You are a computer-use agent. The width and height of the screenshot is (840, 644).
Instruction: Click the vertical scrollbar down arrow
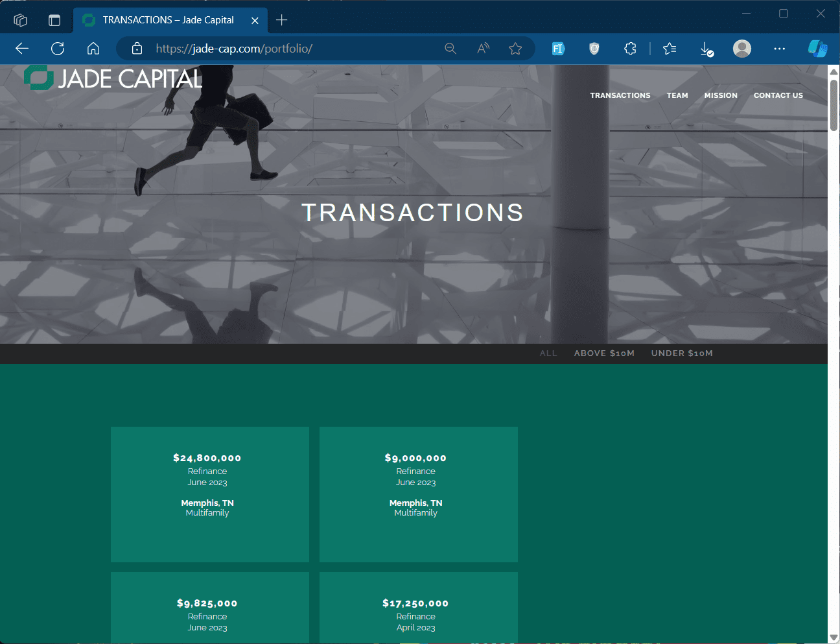pyautogui.click(x=834, y=638)
